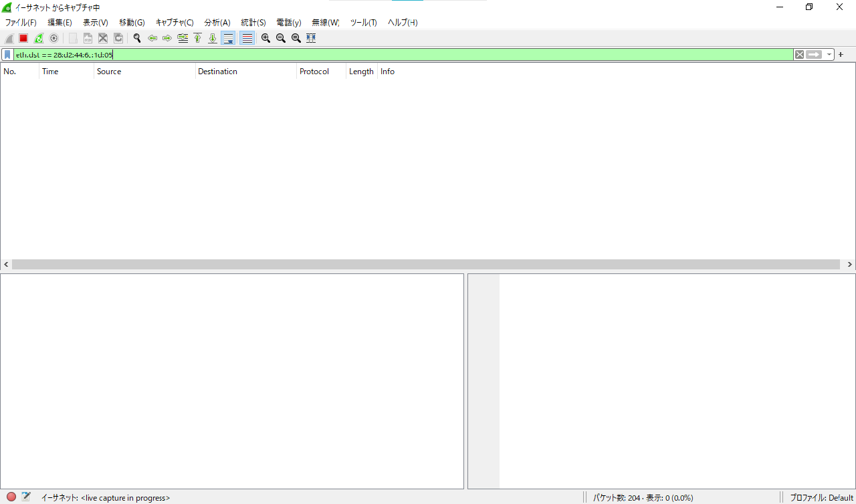Restart the current capture
Image resolution: width=856 pixels, height=504 pixels.
(39, 38)
